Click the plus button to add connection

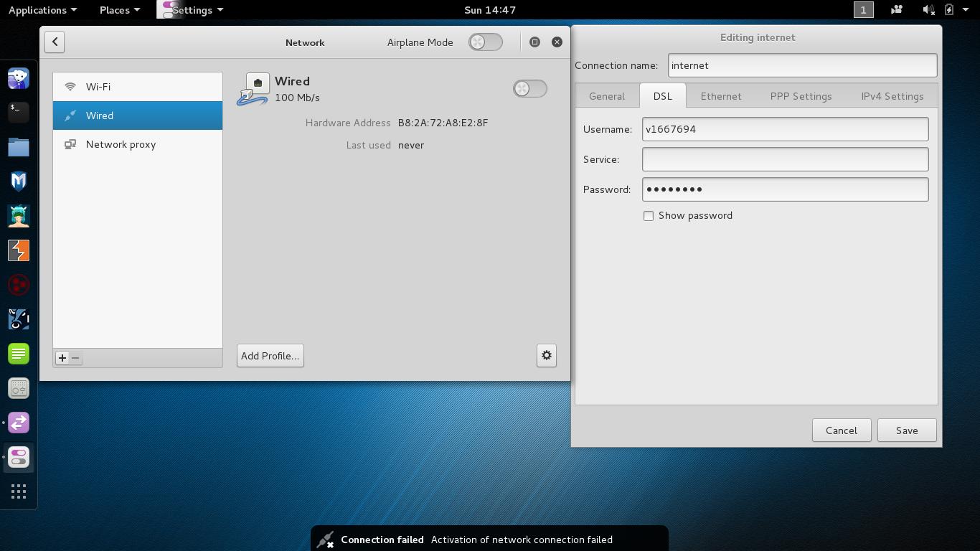pyautogui.click(x=62, y=358)
